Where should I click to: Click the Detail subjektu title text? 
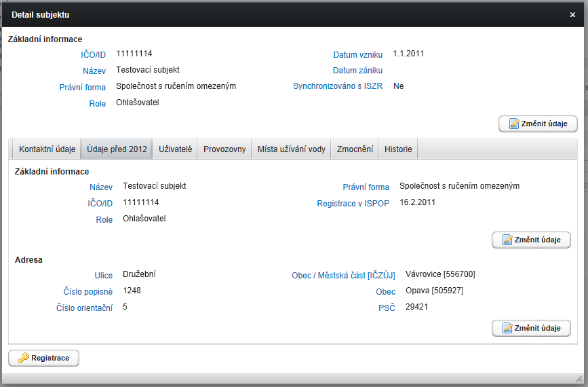click(x=40, y=15)
